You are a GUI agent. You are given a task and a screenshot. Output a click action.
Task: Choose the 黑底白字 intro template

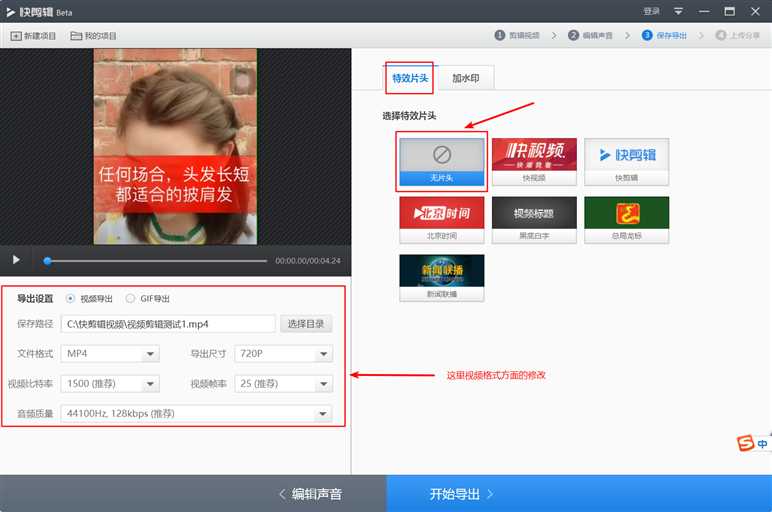(534, 220)
